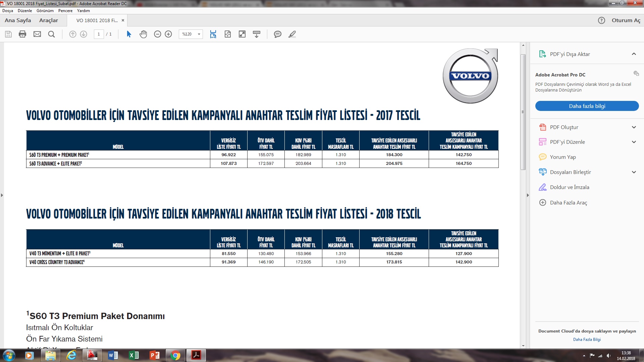
Task: Open PDF'yi Düzenle tool
Action: coord(567,142)
